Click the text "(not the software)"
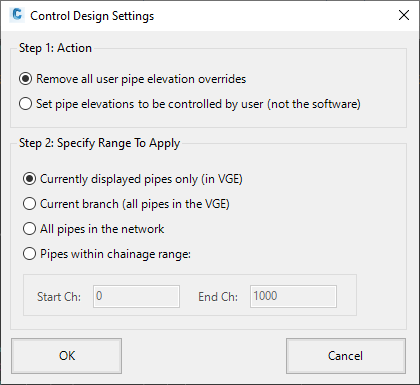The height and width of the screenshot is (385, 420). pyautogui.click(x=313, y=104)
